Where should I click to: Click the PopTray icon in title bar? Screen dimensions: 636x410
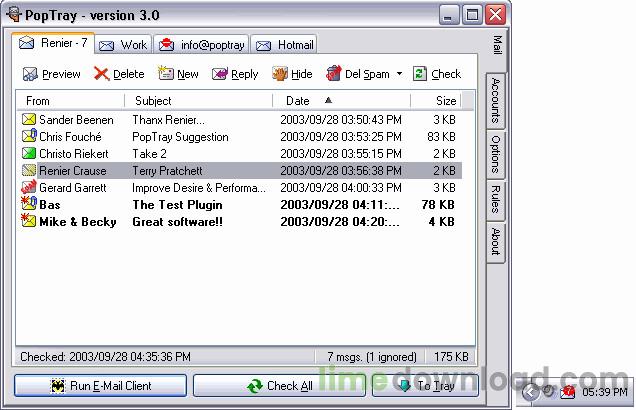[14, 15]
